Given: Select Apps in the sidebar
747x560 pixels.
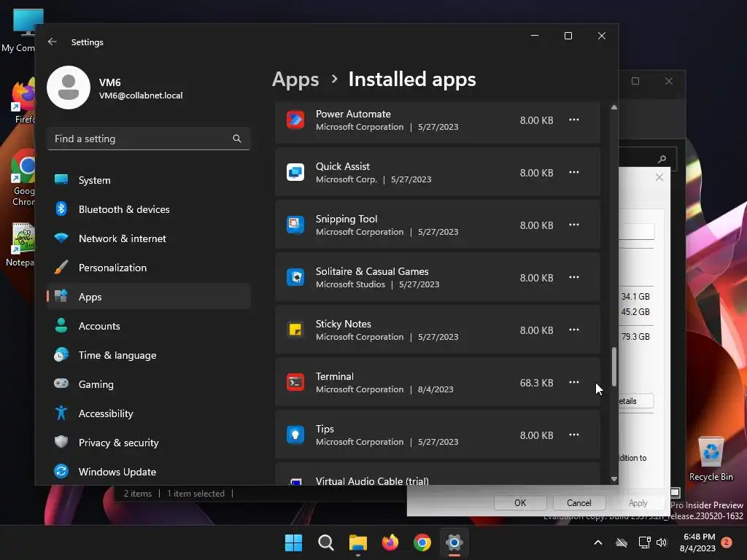Looking at the screenshot, I should click(x=149, y=297).
